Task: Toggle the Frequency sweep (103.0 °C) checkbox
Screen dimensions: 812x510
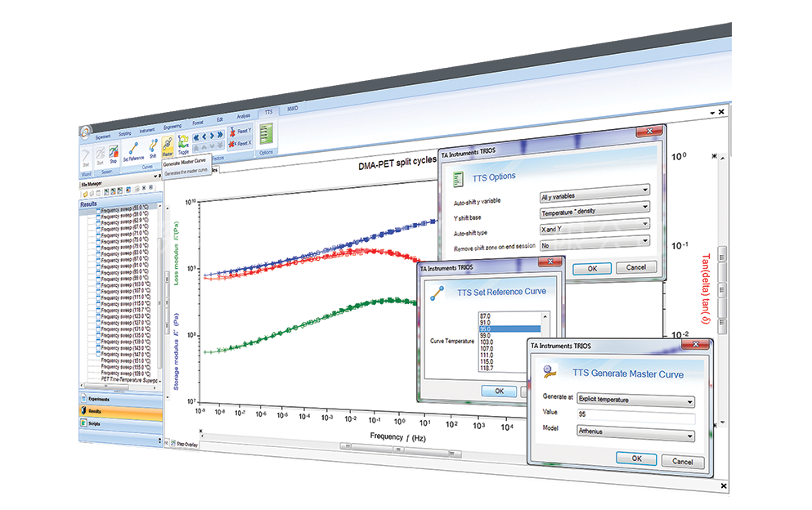Action: [99, 284]
